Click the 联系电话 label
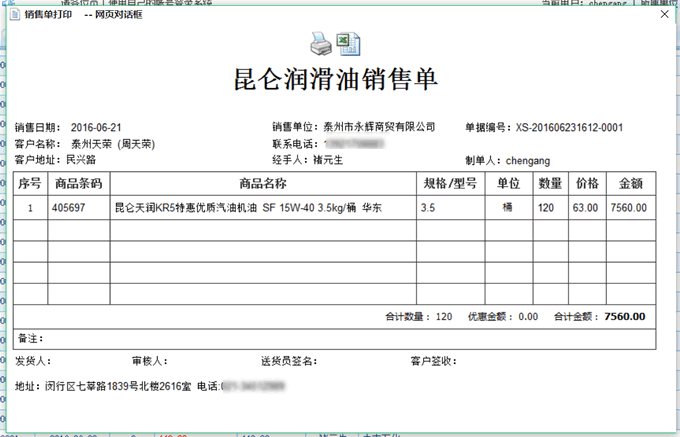The image size is (680, 437). 295,144
